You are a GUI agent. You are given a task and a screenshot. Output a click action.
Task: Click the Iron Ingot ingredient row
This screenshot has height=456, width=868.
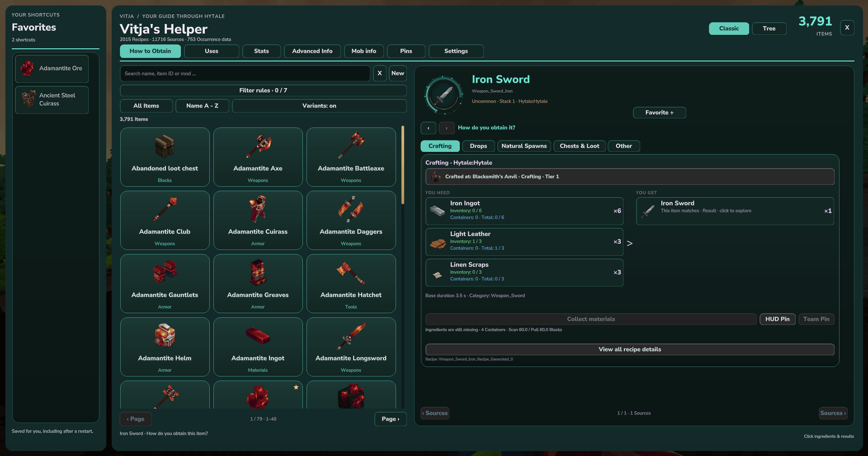(x=524, y=211)
